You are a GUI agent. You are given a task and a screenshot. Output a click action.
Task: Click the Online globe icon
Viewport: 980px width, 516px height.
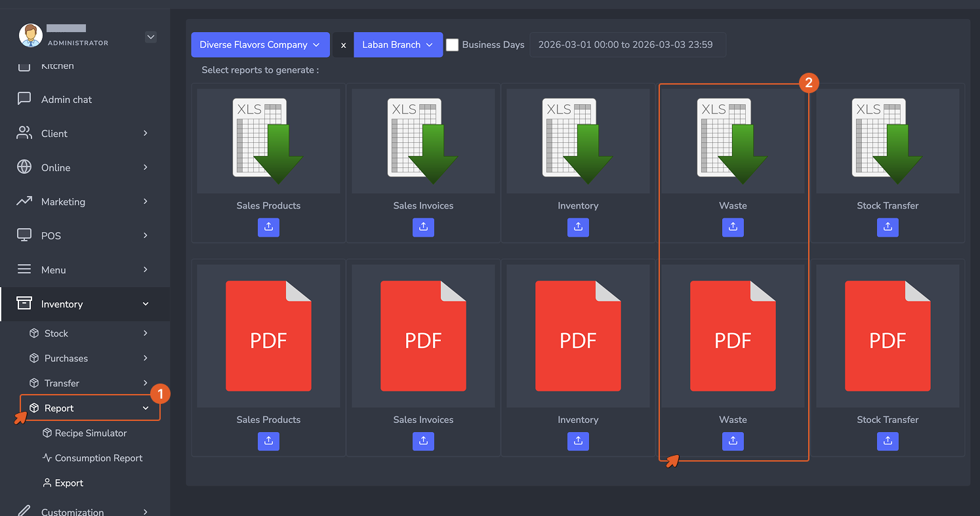pyautogui.click(x=24, y=167)
